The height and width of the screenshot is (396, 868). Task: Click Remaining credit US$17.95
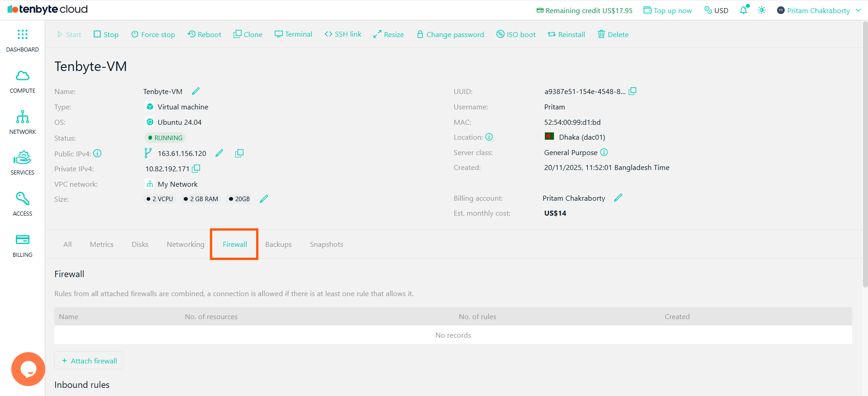pyautogui.click(x=584, y=10)
